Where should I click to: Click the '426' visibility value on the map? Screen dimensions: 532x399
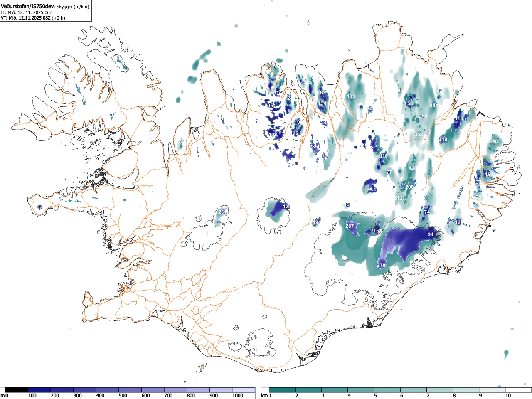coord(413,168)
